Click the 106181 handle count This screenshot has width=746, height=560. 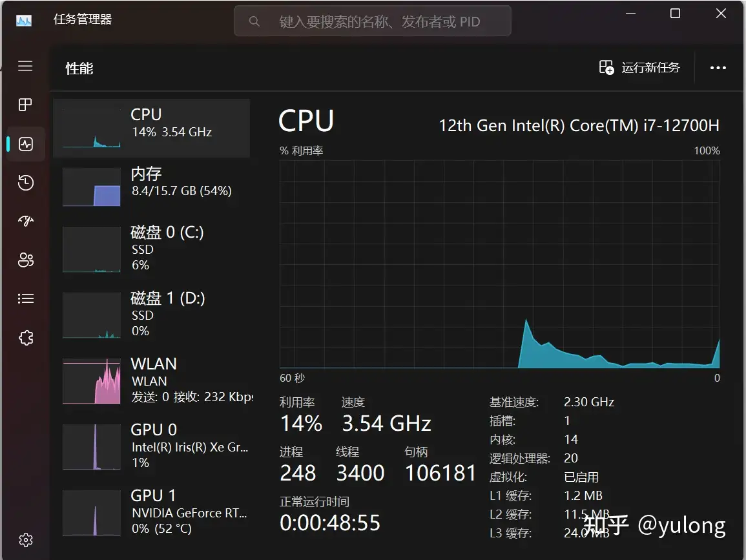point(440,473)
